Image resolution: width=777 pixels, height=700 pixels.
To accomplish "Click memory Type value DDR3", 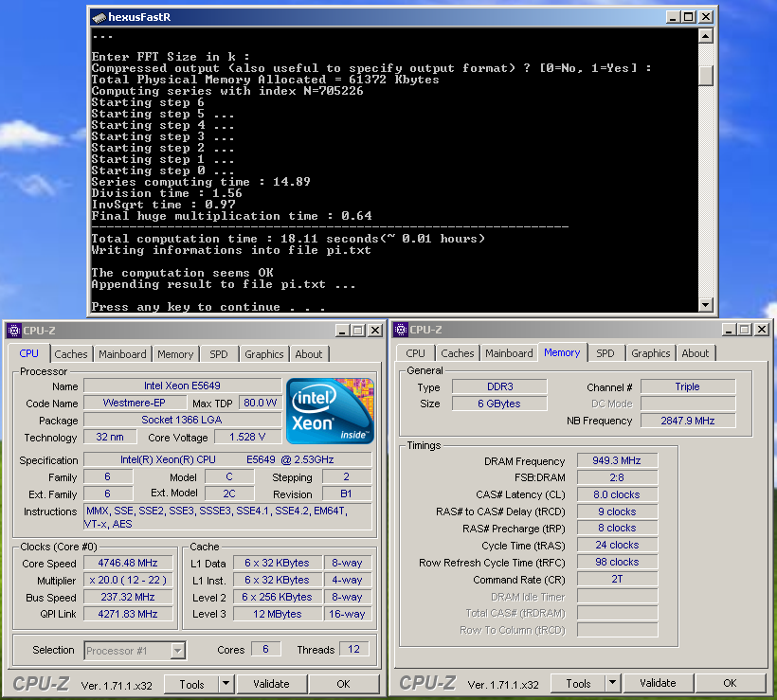I will click(x=499, y=386).
